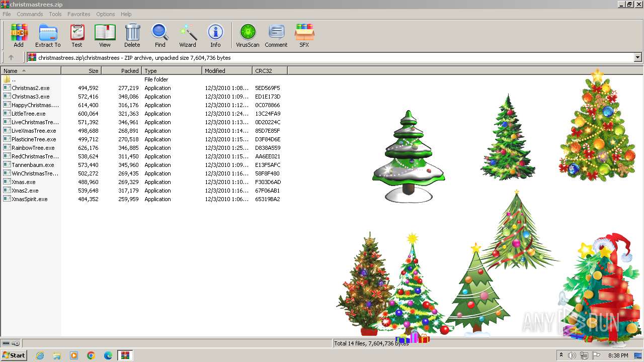Launch Windows Media Player from the taskbar
Screen dimensions: 644x362
point(74,355)
